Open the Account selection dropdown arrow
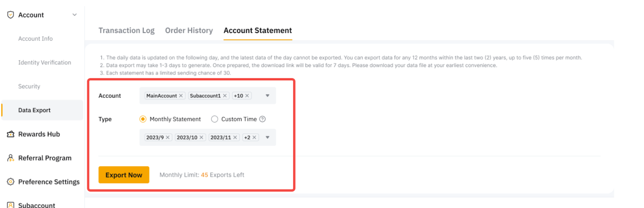The image size is (644, 208). click(x=267, y=96)
